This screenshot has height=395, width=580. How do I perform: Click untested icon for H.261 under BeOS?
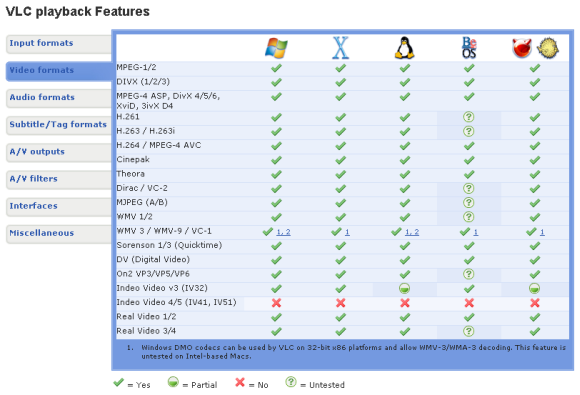coord(469,117)
